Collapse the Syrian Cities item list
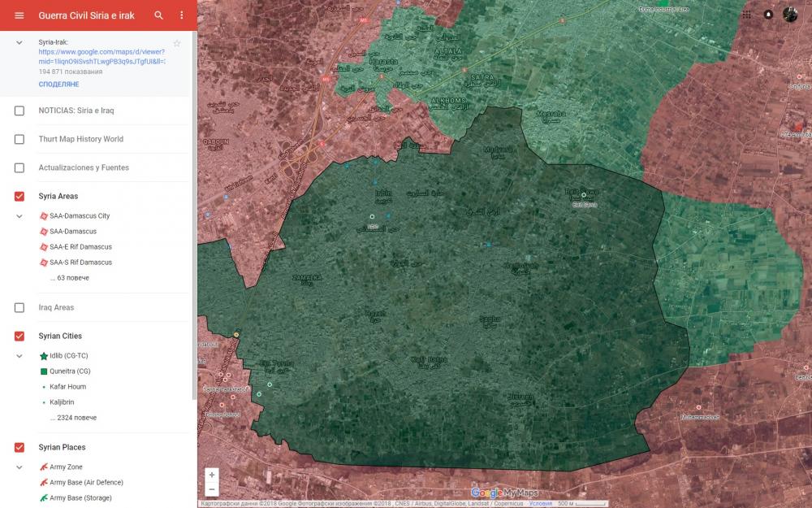Image resolution: width=812 pixels, height=508 pixels. pyautogui.click(x=19, y=356)
